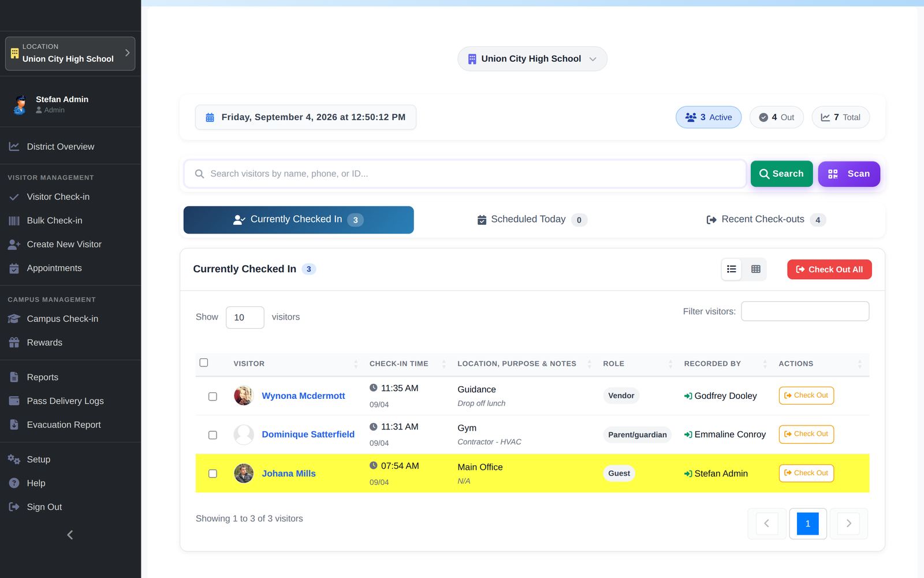924x578 pixels.
Task: Click the Parent/guardian role badge
Action: tap(637, 435)
